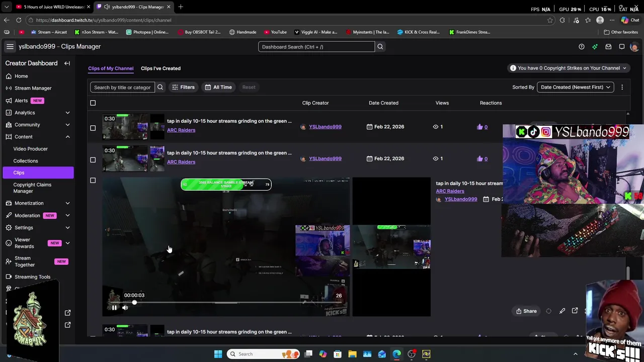The image size is (644, 362).
Task: Click search icon next to clip search field
Action: (160, 87)
